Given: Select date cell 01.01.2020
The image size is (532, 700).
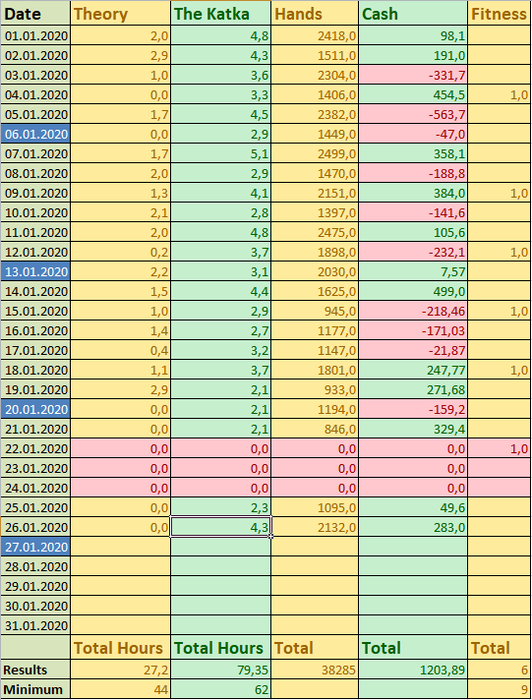Looking at the screenshot, I should (35, 35).
